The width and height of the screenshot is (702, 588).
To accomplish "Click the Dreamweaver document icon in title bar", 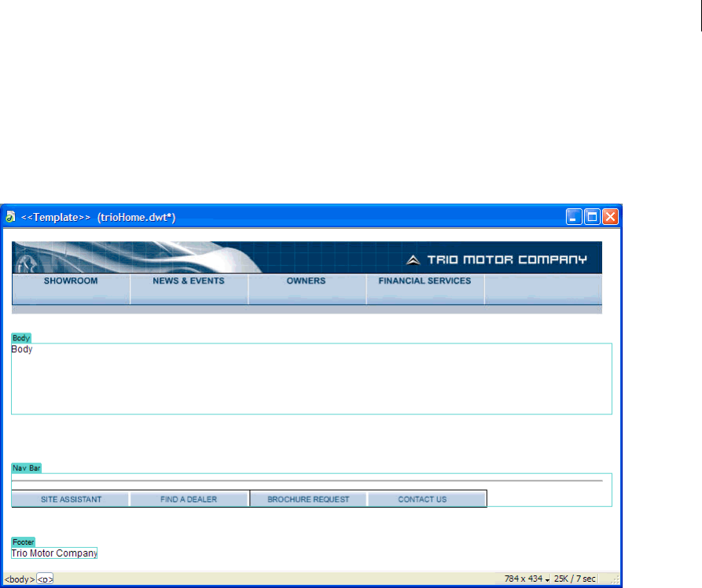I will (x=10, y=217).
